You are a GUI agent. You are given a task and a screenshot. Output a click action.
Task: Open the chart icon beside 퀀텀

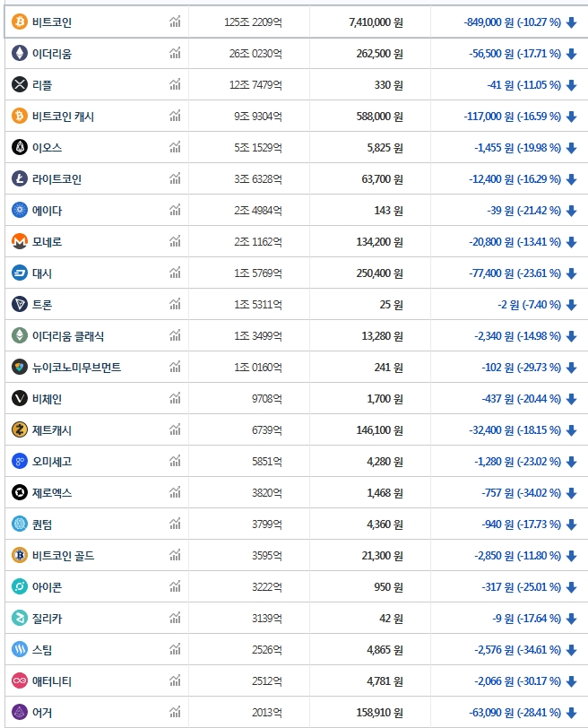tap(175, 524)
